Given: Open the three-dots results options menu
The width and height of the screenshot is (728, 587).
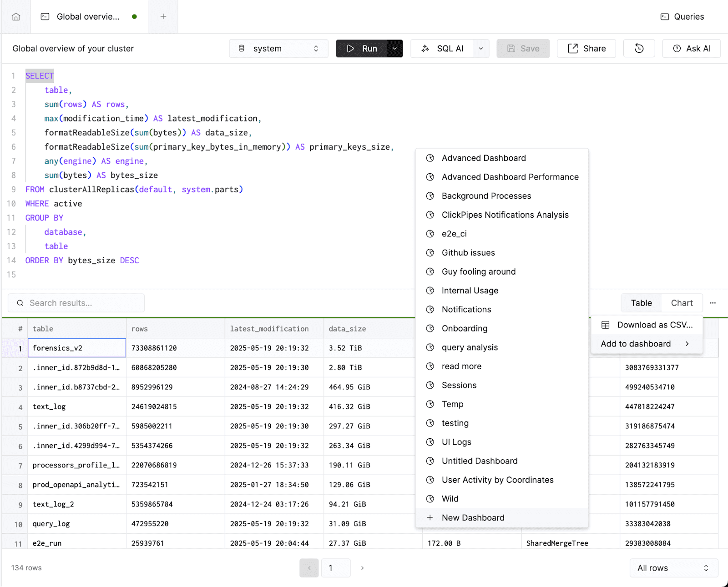Looking at the screenshot, I should coord(713,303).
